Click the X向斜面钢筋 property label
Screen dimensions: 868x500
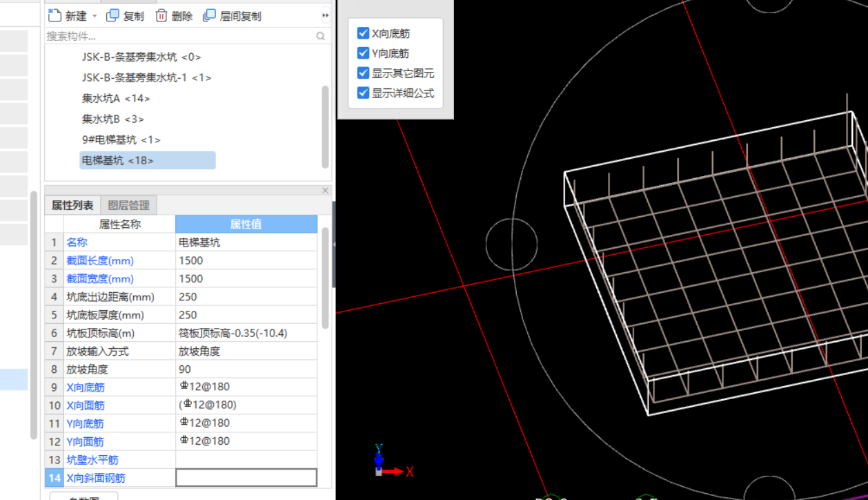tap(96, 477)
